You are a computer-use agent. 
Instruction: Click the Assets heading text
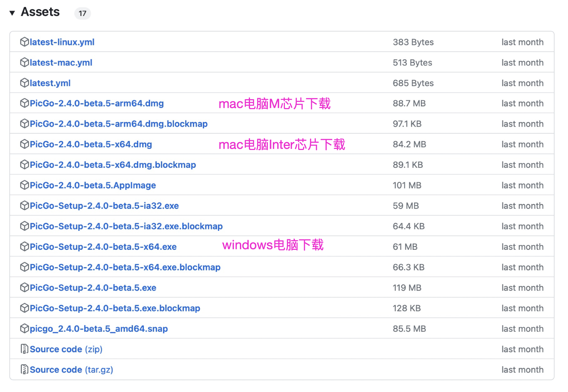tap(40, 12)
